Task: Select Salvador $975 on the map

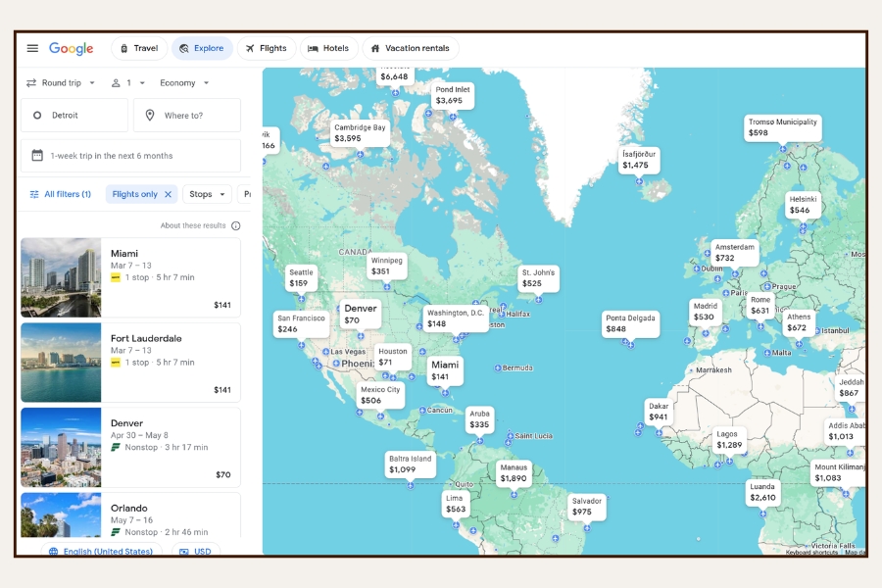Action: pos(587,507)
